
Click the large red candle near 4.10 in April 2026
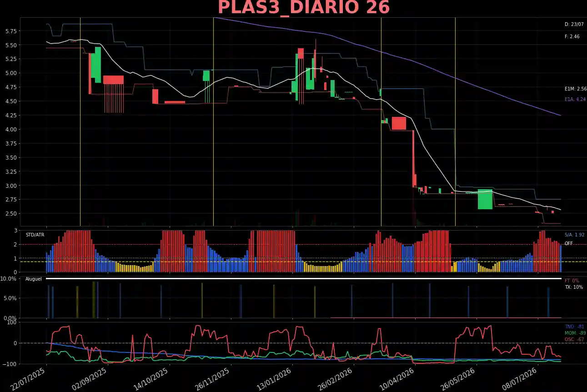(399, 123)
